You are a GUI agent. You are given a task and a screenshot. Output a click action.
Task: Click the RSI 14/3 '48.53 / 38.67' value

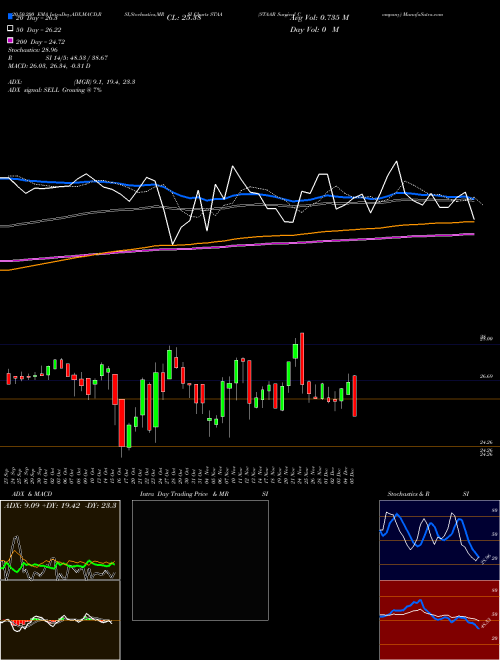[88, 58]
